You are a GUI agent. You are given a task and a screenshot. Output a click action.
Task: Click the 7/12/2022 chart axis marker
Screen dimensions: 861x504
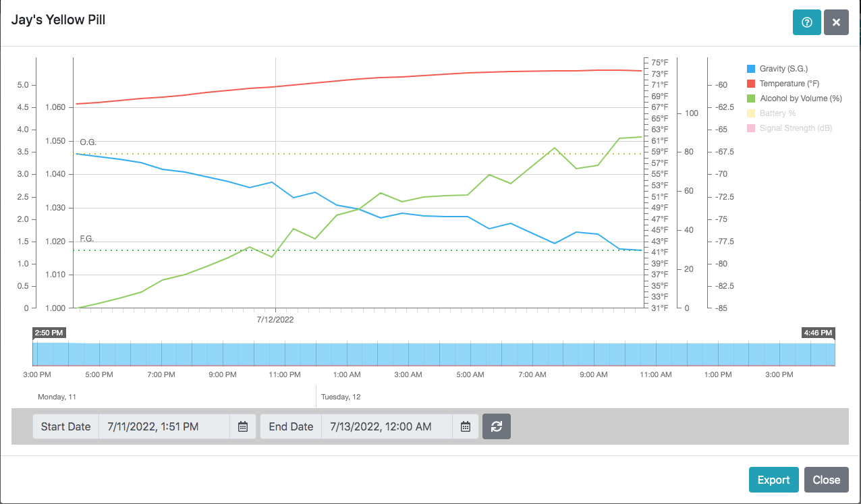[x=275, y=319]
